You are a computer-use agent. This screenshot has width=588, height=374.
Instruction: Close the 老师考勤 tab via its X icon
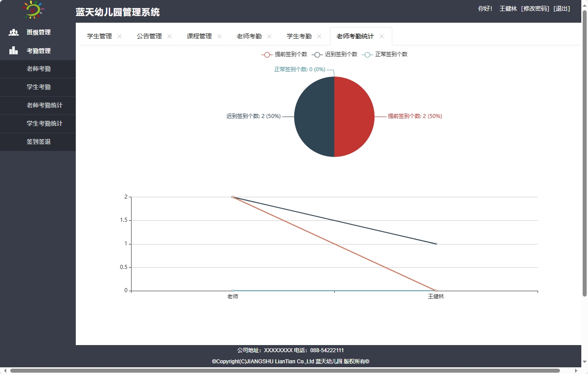coord(269,37)
